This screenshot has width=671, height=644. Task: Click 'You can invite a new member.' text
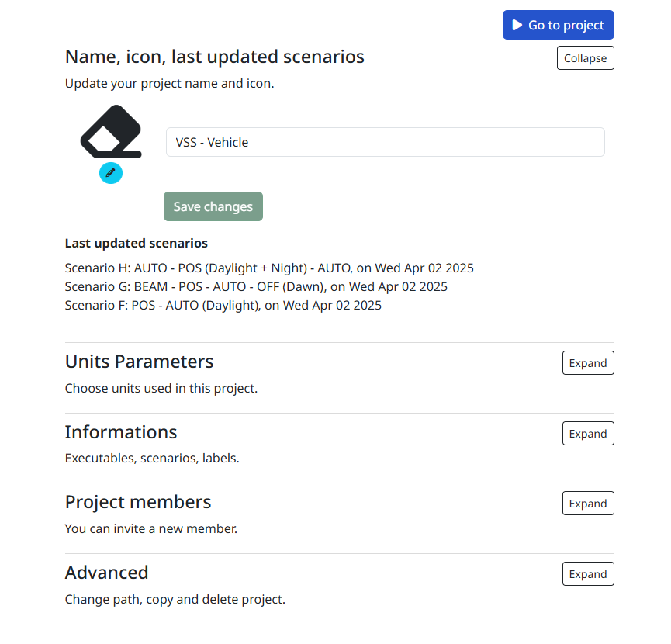151,529
